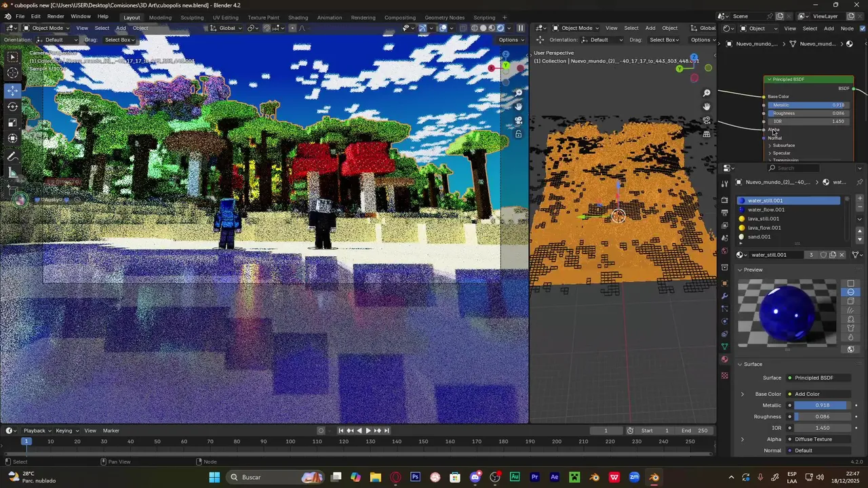Viewport: 868px width, 488px height.
Task: Choose the Measure tool
Action: 13,173
